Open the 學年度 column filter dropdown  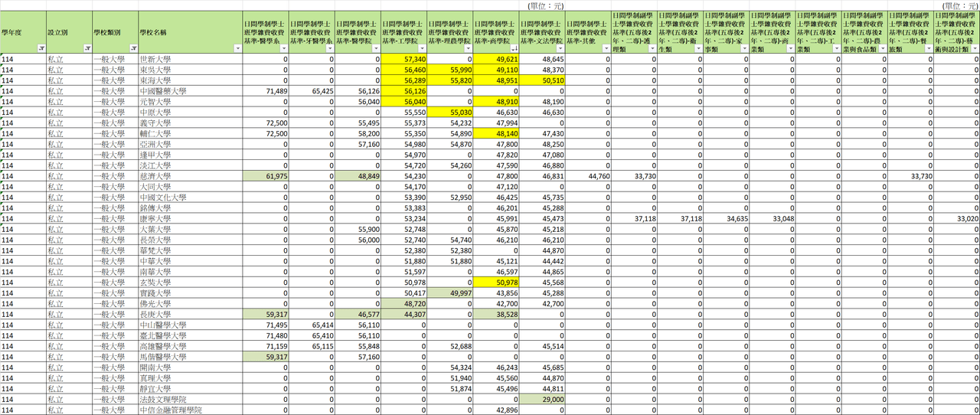pyautogui.click(x=41, y=48)
